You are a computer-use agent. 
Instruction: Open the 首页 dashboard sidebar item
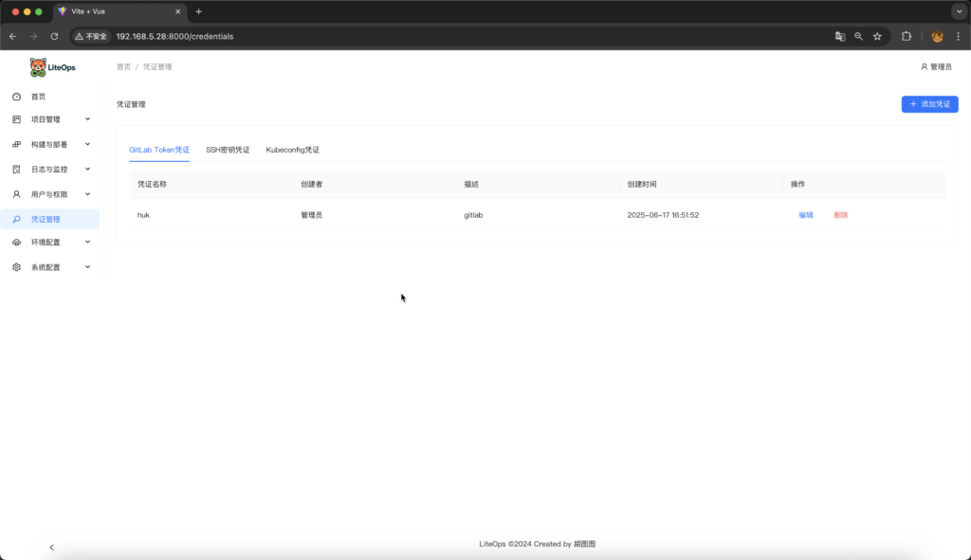click(x=38, y=97)
